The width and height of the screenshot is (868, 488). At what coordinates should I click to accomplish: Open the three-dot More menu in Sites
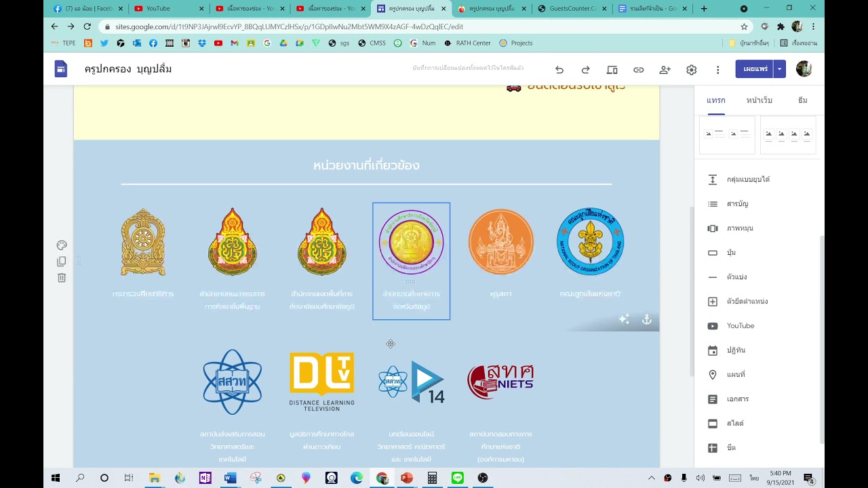coord(717,70)
